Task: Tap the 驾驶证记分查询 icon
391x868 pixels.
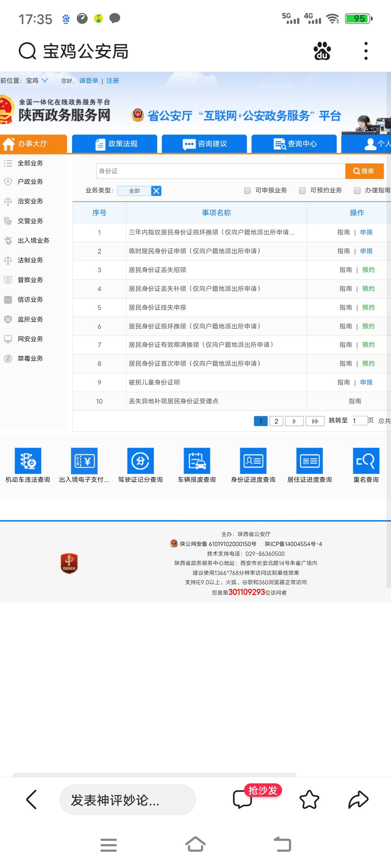Action: click(140, 461)
